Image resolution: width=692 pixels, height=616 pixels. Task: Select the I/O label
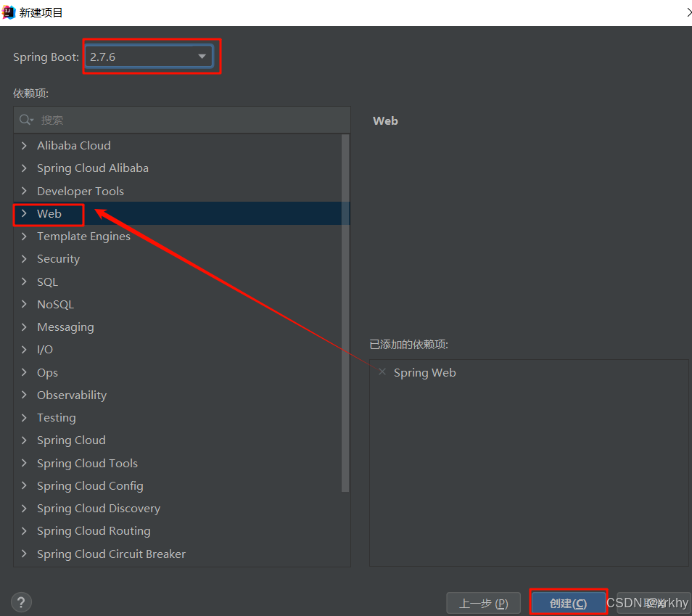click(x=44, y=349)
